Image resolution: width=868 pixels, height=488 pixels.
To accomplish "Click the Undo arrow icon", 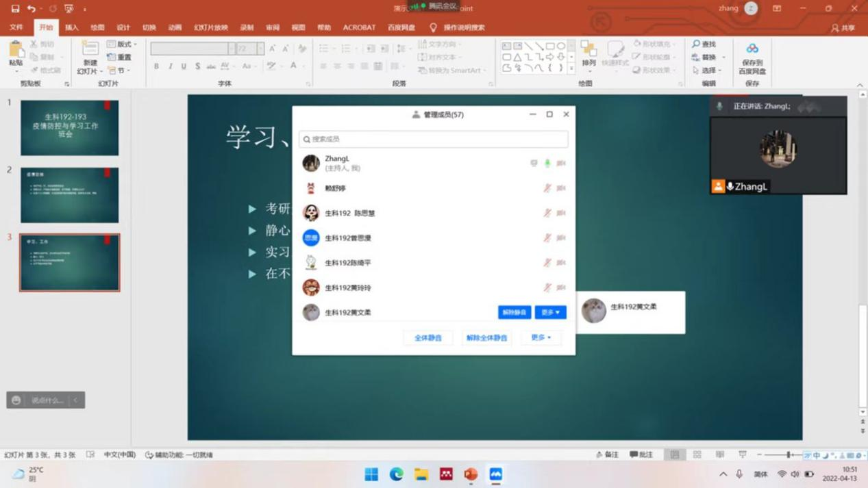I will (x=32, y=9).
